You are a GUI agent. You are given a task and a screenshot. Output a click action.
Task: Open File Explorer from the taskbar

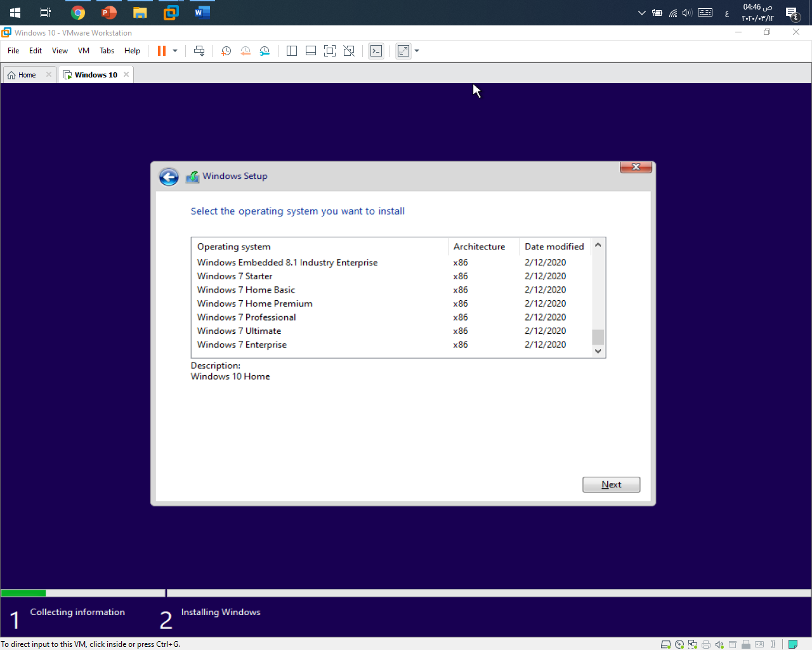click(140, 13)
